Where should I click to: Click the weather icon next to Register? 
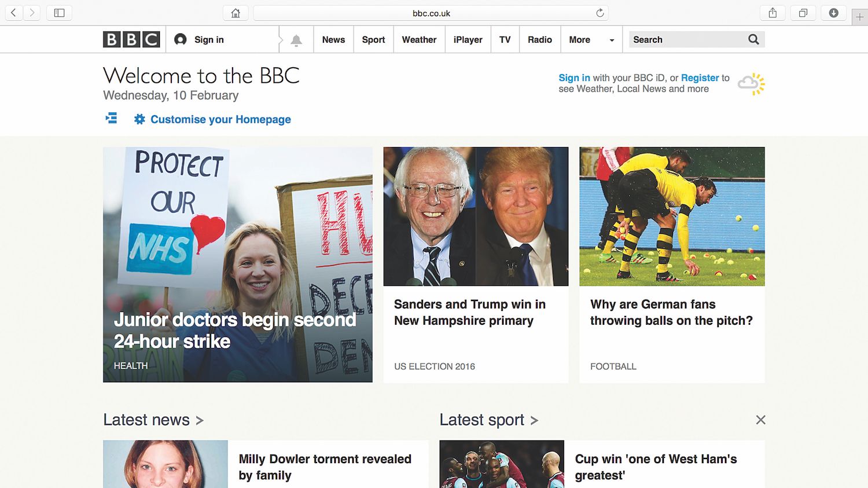[751, 83]
